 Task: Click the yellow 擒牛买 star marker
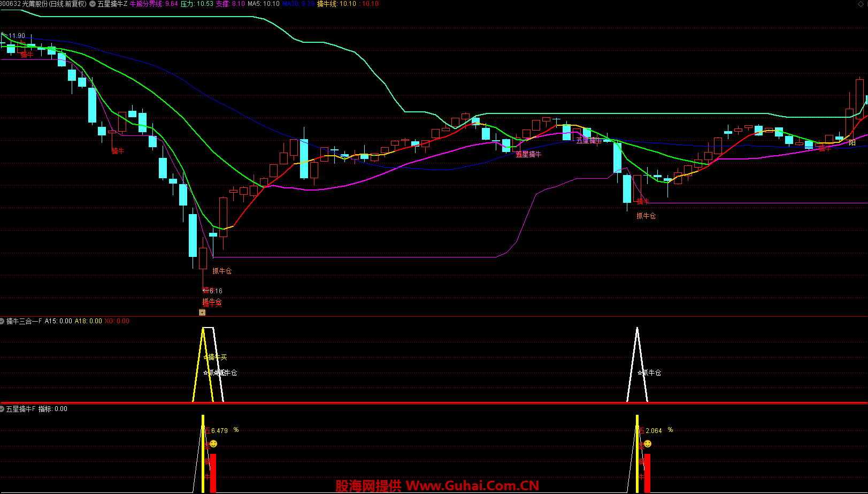tap(215, 358)
